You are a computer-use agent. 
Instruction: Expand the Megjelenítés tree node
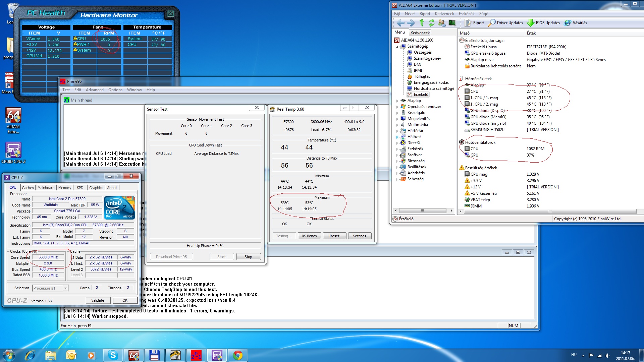click(397, 119)
